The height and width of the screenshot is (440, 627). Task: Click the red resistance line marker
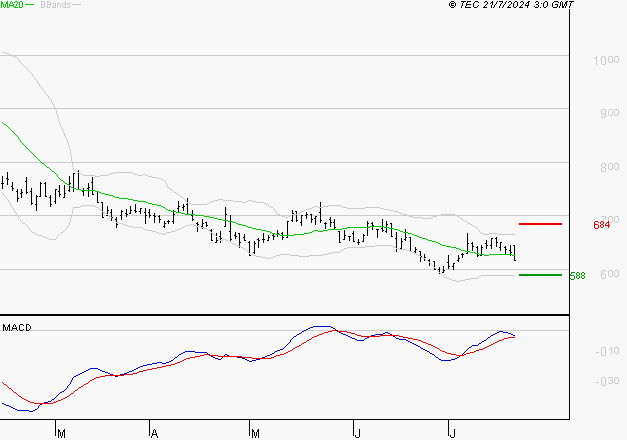(x=540, y=224)
